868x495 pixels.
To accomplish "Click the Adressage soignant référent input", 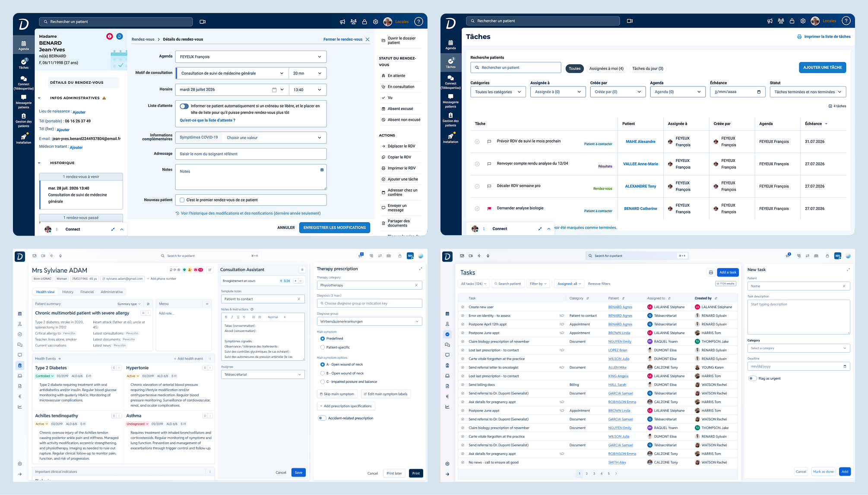I will pyautogui.click(x=251, y=154).
